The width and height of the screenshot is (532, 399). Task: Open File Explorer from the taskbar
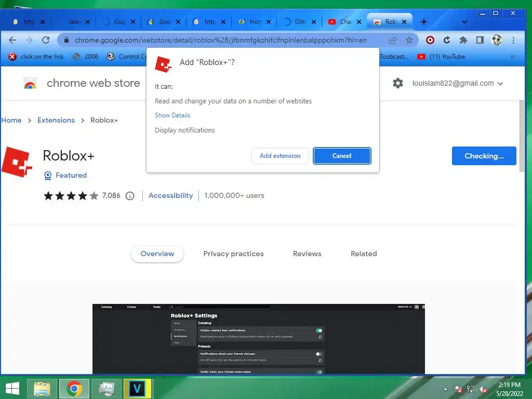point(42,389)
